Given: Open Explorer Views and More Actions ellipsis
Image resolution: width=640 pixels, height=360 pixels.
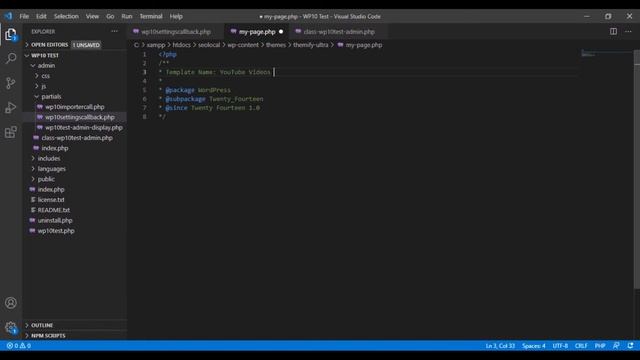Looking at the screenshot, I should point(114,31).
